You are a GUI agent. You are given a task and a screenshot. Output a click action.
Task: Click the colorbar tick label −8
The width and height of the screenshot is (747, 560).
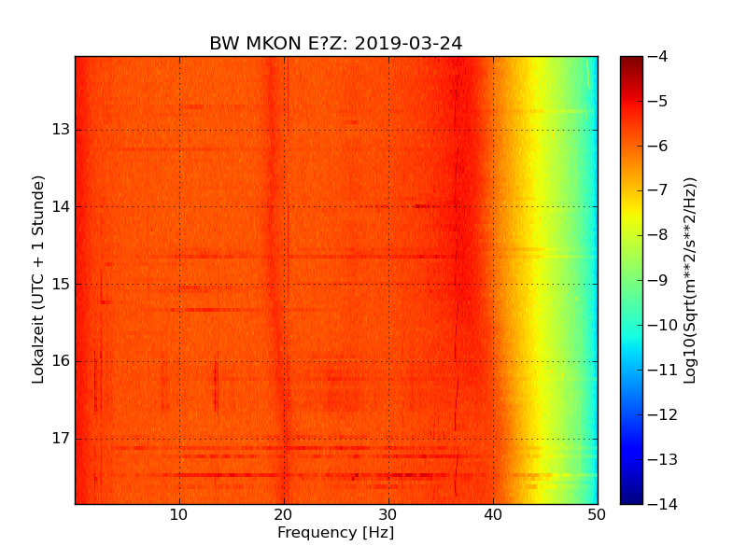[x=658, y=235]
